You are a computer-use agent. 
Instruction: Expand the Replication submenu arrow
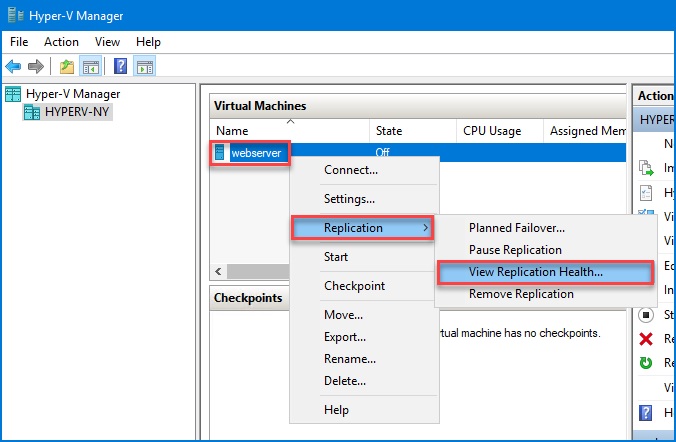(x=427, y=228)
